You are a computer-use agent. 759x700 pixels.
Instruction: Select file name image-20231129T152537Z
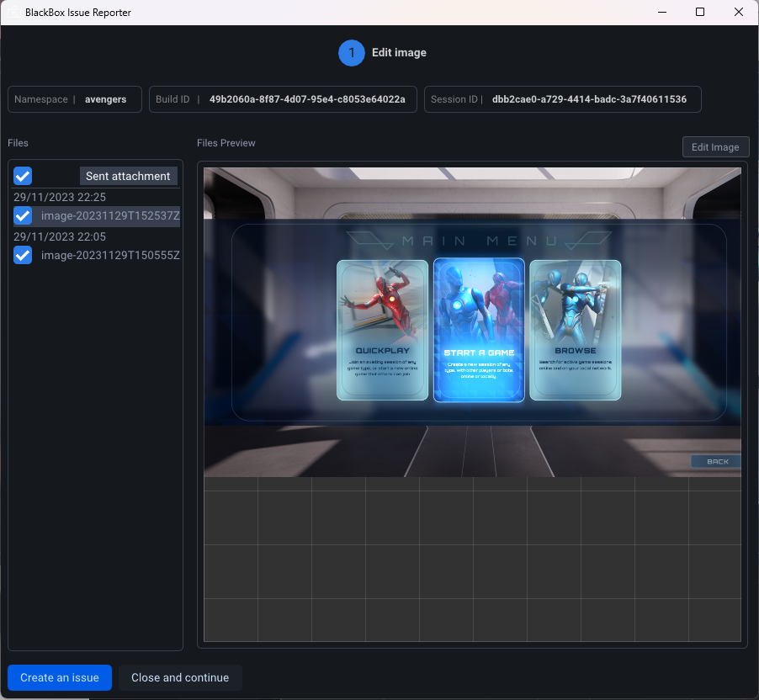(110, 216)
